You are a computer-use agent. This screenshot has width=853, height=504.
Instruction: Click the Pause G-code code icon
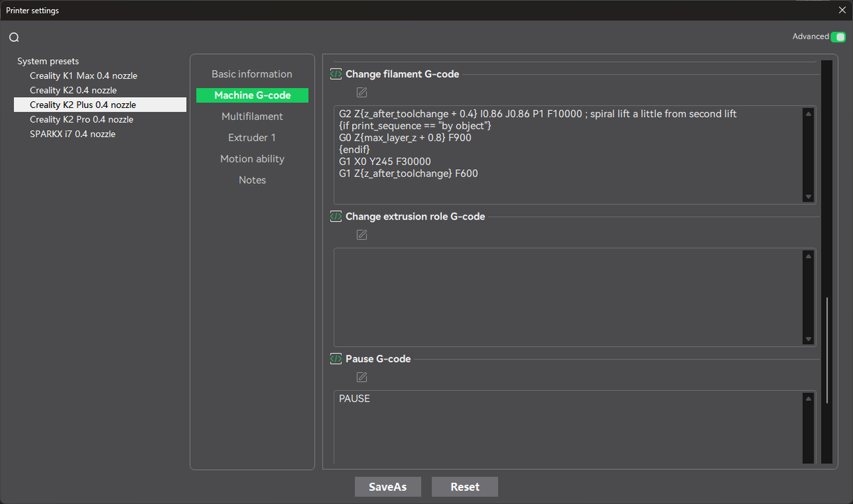[337, 359]
